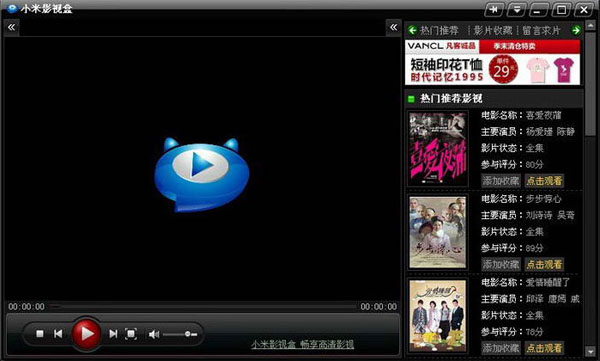Click 点击观看 for 步步惊心
This screenshot has height=361, width=600.
(544, 264)
